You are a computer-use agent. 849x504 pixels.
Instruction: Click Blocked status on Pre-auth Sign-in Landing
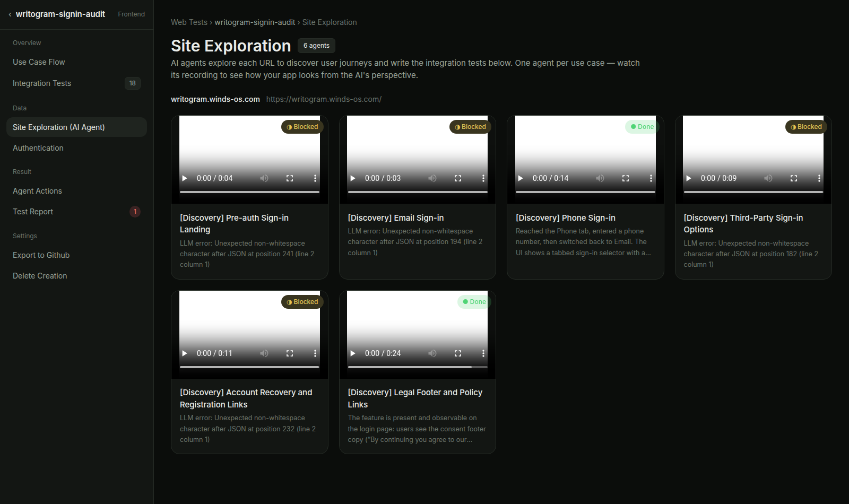(302, 127)
